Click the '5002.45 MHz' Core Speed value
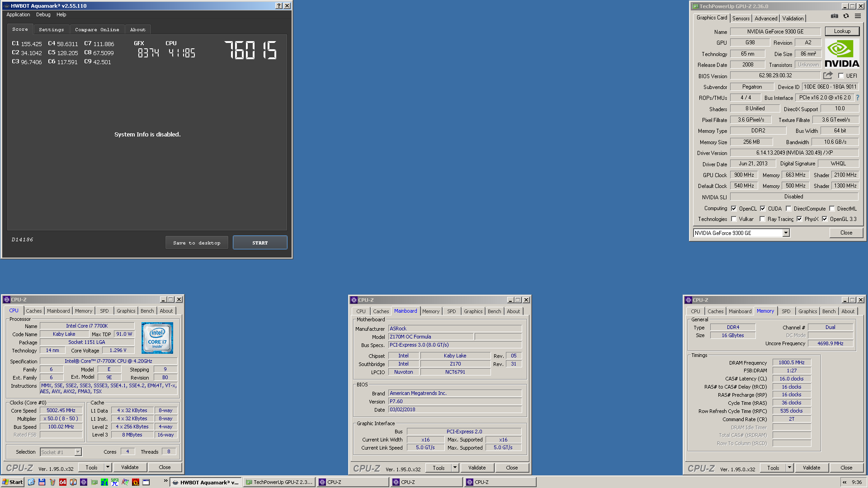This screenshot has width=868, height=488. [x=61, y=410]
